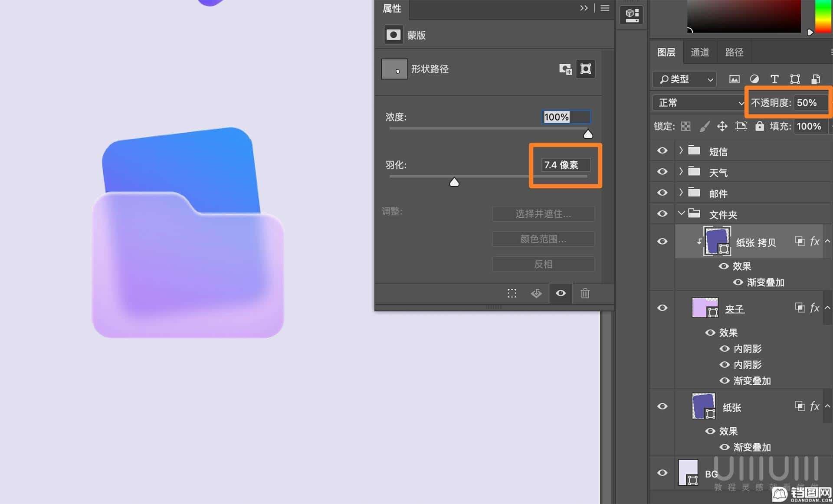Lock image pixels brush icon
The image size is (833, 504).
coord(705,127)
